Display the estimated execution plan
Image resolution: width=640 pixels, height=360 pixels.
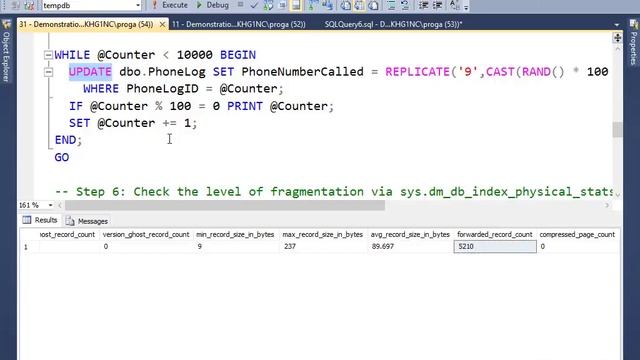268,5
